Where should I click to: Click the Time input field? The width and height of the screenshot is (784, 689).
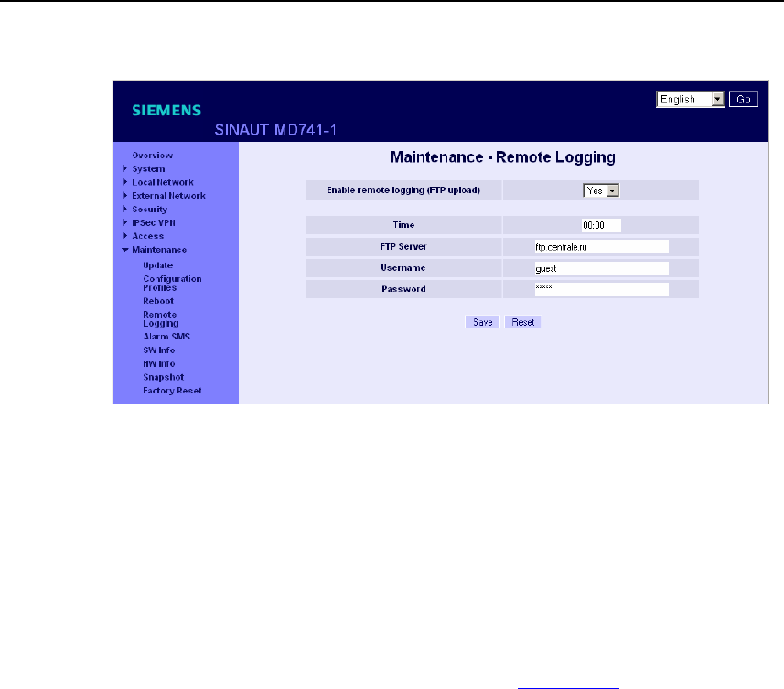point(601,225)
